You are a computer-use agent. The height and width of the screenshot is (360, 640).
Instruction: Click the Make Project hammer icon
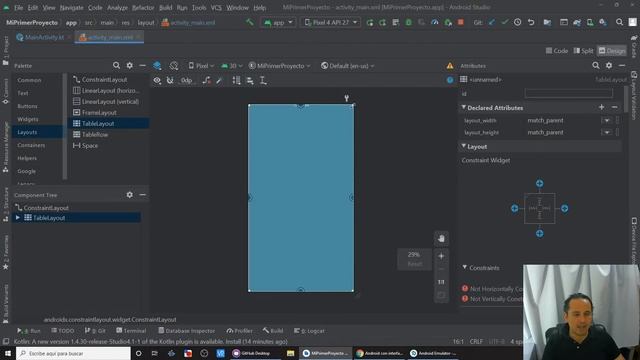[249, 22]
